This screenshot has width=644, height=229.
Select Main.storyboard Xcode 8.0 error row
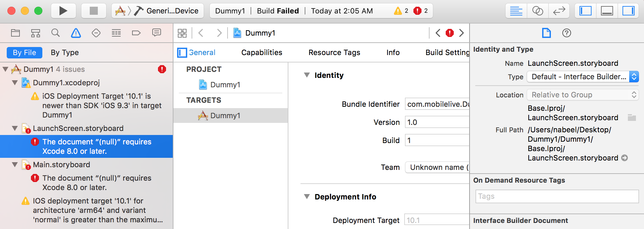(x=86, y=183)
